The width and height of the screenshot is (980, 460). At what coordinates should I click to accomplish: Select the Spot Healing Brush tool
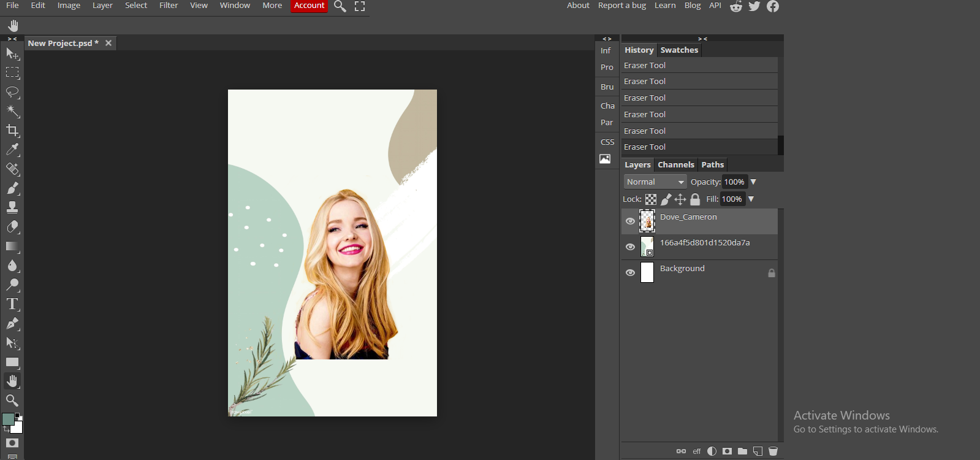tap(12, 169)
